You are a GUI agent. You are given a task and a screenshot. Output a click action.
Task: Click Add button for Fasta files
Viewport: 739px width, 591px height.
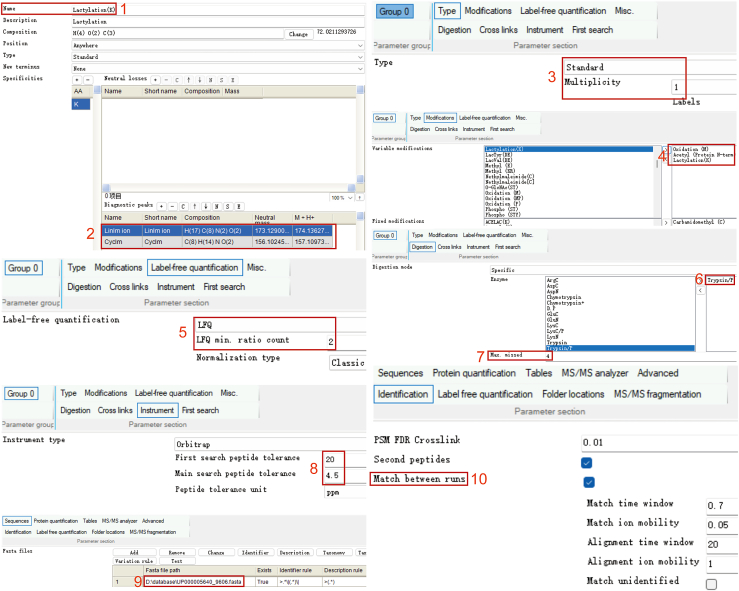(x=134, y=552)
